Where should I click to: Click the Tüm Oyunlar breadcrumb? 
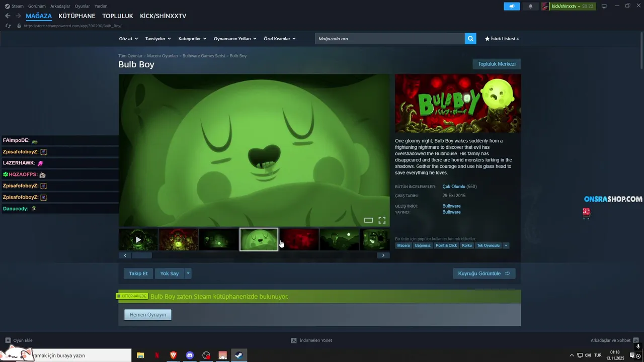[x=130, y=56]
